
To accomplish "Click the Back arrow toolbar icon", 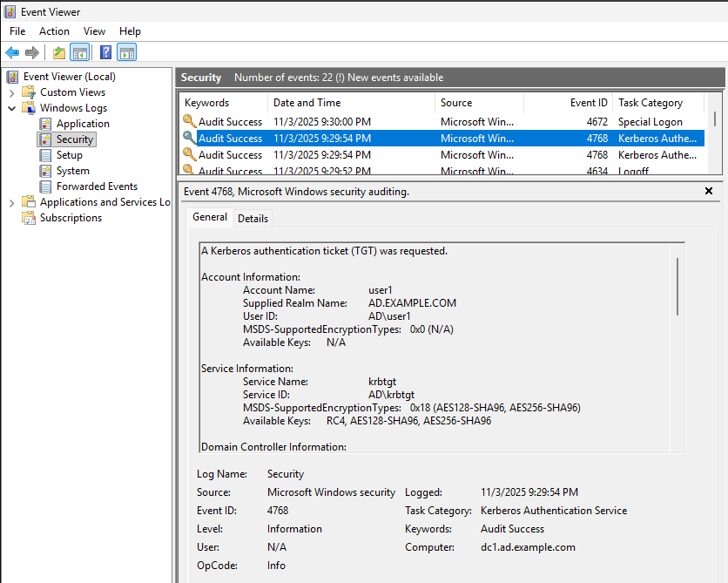I will (x=12, y=52).
